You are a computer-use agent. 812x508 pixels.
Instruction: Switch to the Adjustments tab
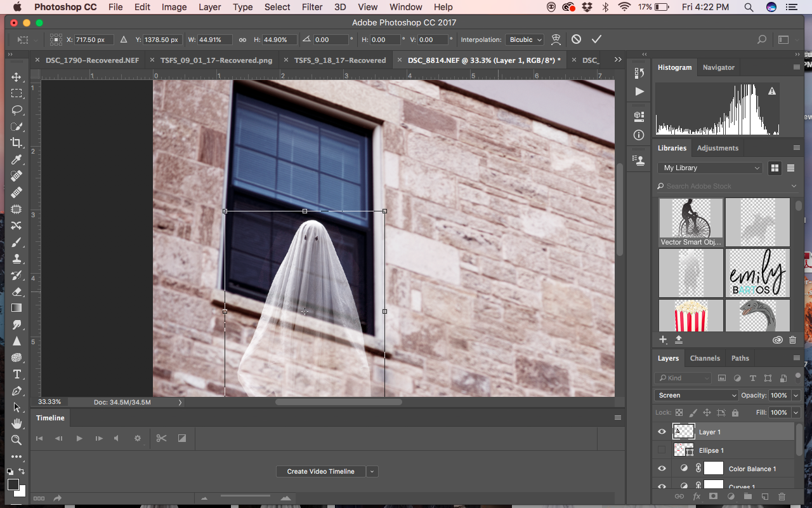pyautogui.click(x=717, y=148)
